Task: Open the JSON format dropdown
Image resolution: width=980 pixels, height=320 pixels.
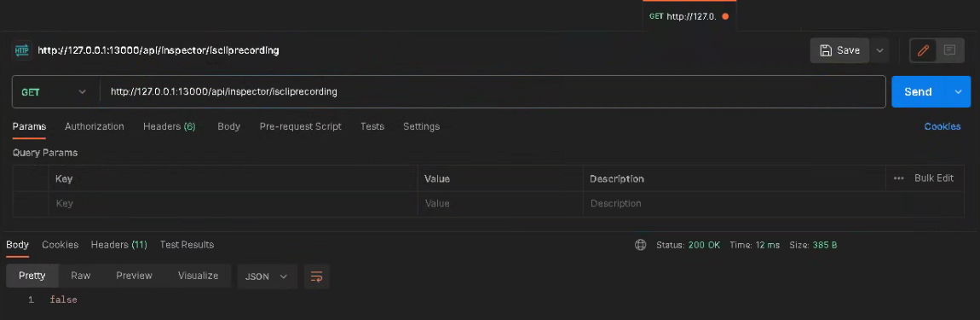Action: tap(266, 276)
